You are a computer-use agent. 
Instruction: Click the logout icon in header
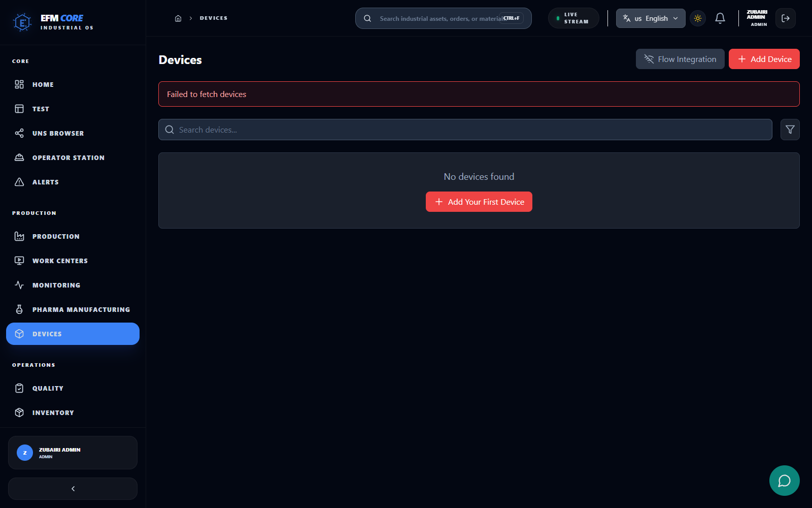point(785,18)
